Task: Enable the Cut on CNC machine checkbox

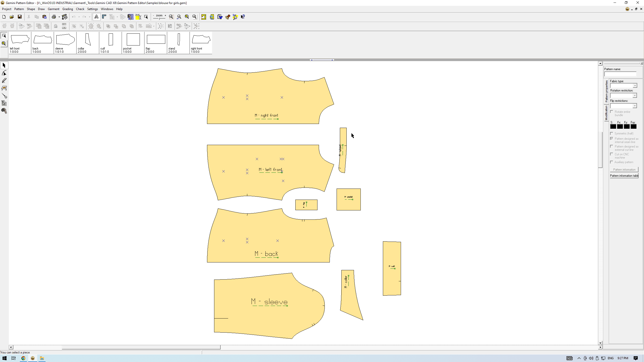Action: (612, 154)
